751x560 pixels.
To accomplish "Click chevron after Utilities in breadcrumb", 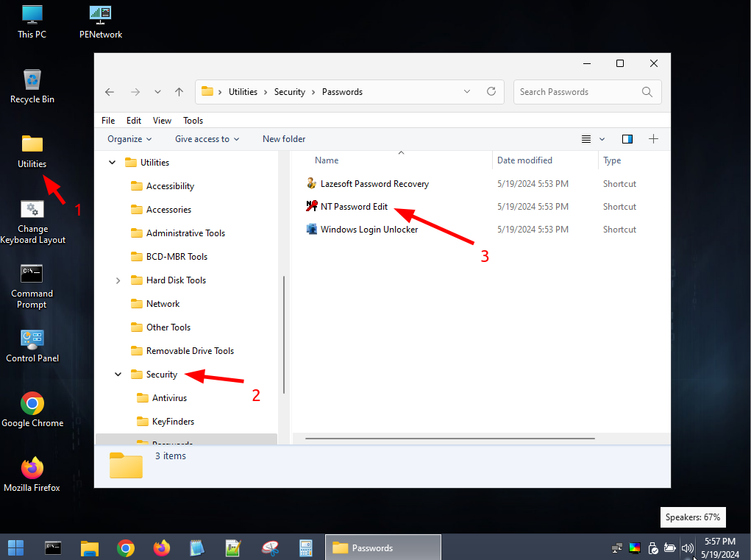I will point(266,92).
